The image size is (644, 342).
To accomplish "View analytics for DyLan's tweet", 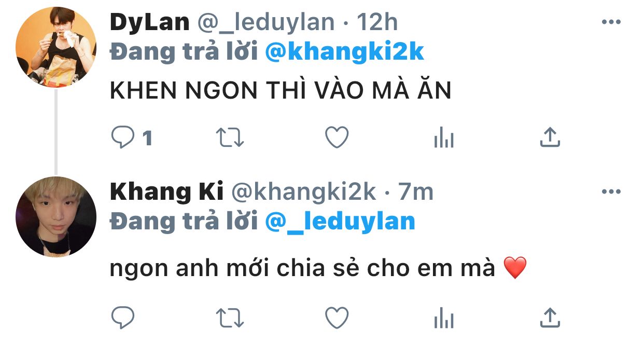I will pyautogui.click(x=443, y=138).
